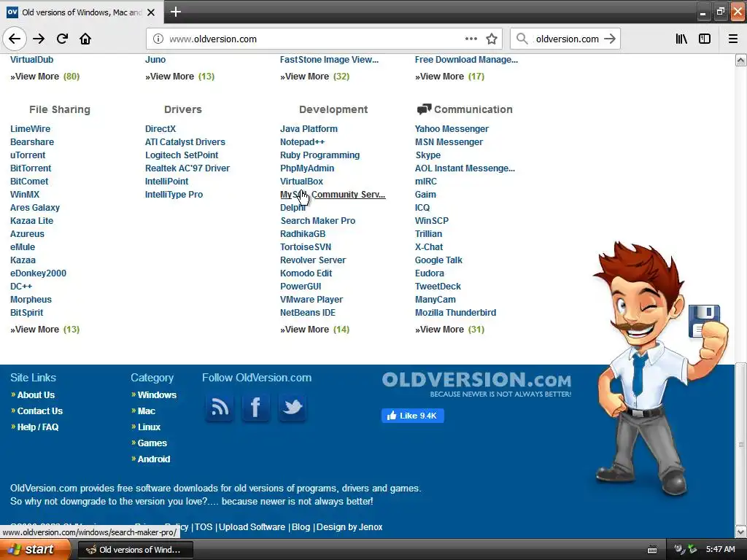Open the Windows start menu
This screenshot has height=560, width=747.
click(35, 550)
